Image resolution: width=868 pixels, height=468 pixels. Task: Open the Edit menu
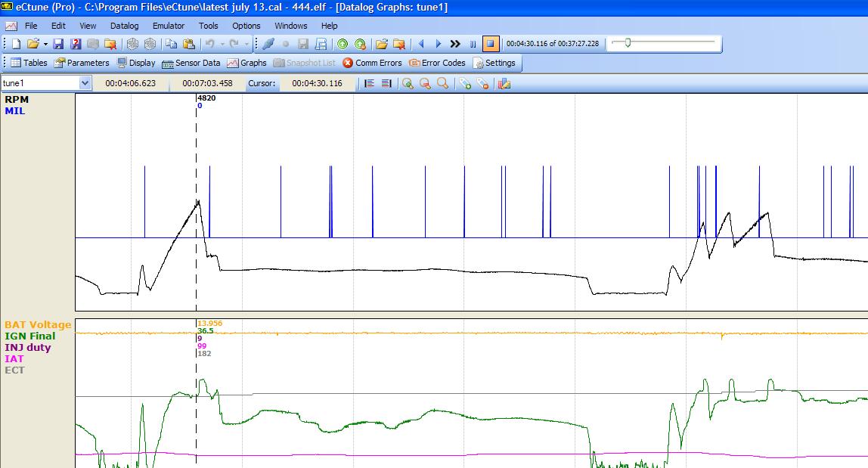(58, 26)
